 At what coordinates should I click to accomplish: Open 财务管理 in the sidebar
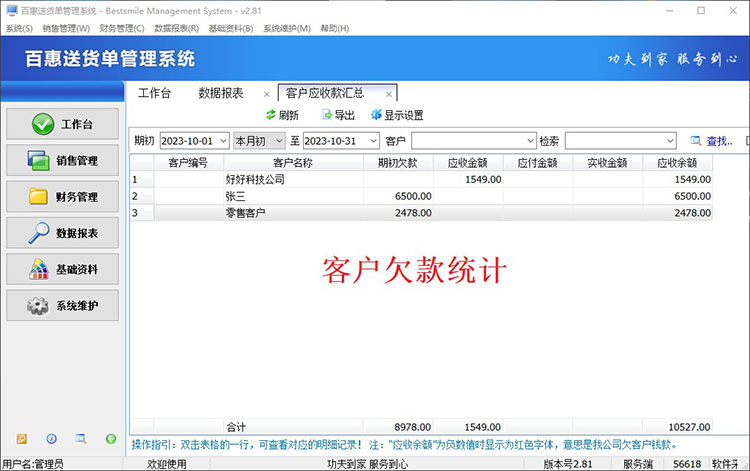[x=63, y=197]
